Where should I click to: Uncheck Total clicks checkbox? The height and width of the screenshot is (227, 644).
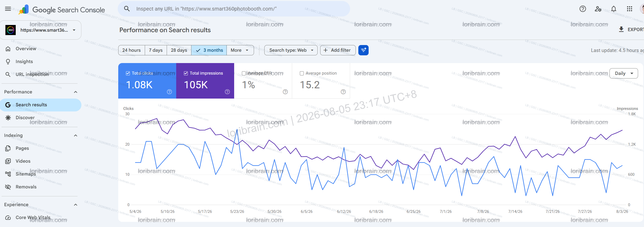click(x=128, y=73)
